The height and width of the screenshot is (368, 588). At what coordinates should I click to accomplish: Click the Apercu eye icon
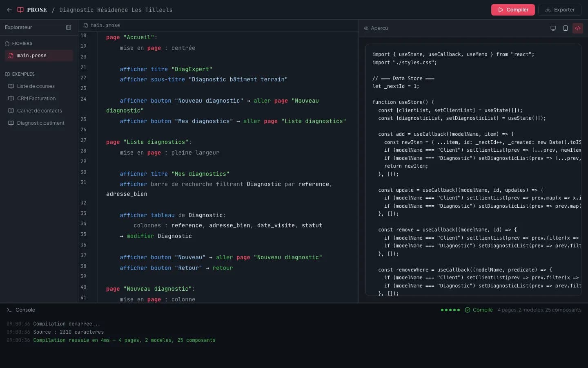pos(366,28)
